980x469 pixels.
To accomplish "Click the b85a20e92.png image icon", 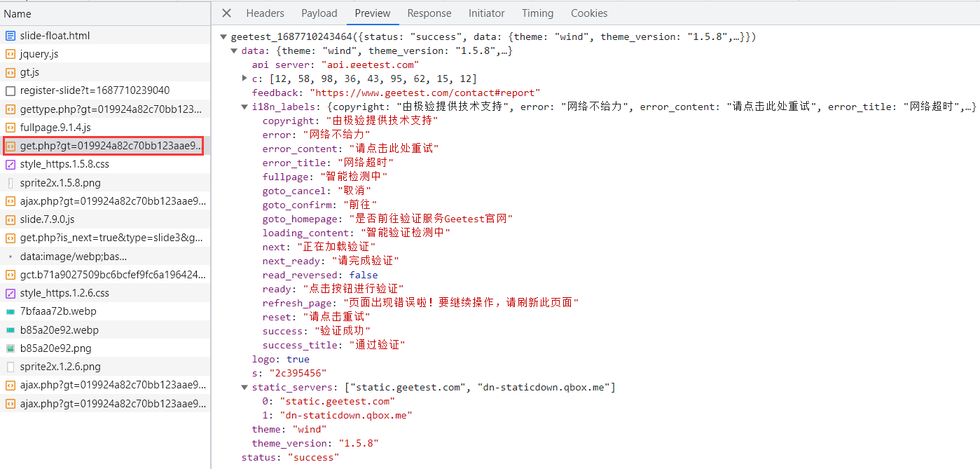I will point(11,348).
